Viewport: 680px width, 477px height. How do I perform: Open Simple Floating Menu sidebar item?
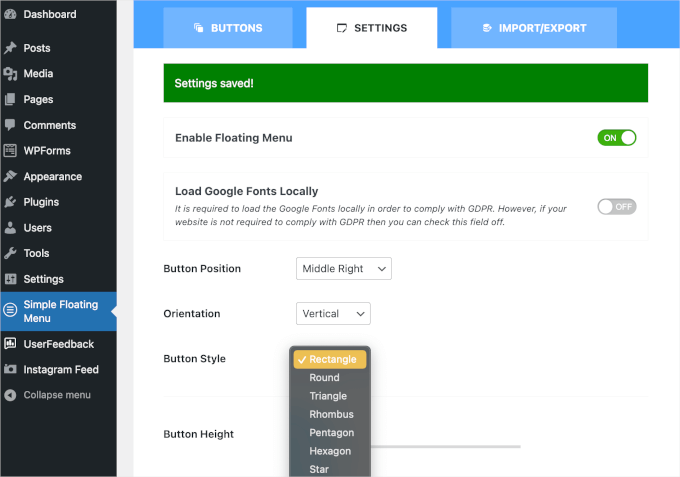coord(58,311)
